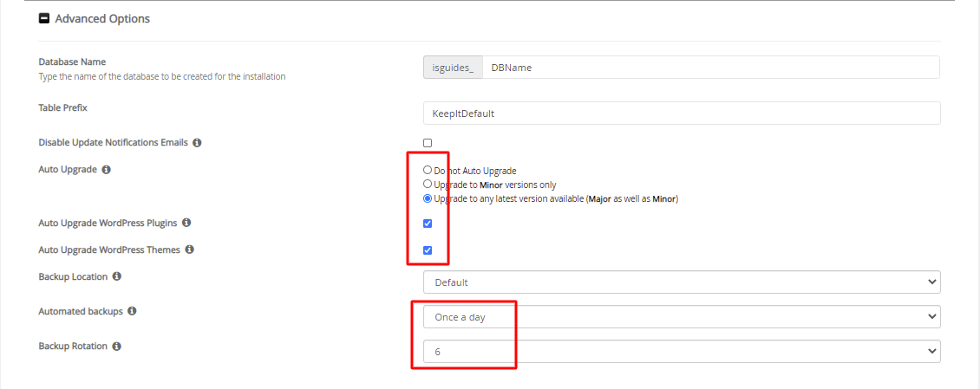Select Upgrade to any latest version option
Screen dimensions: 980x389
tap(428, 199)
